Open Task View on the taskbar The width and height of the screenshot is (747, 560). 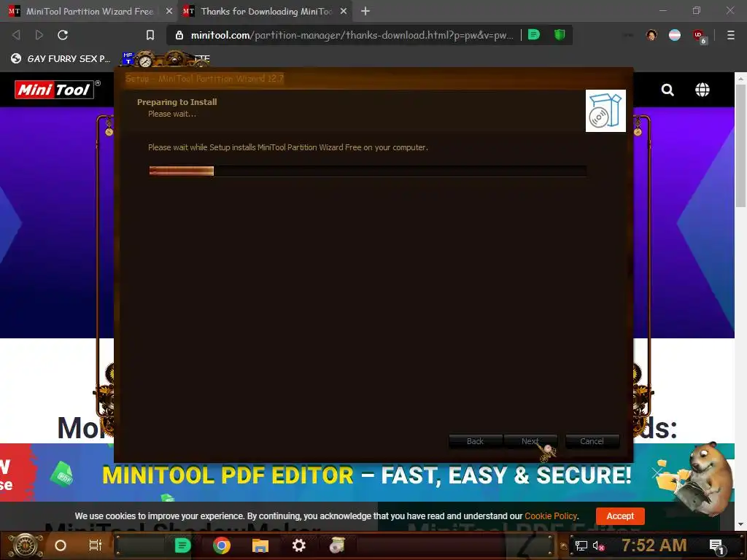pos(96,545)
